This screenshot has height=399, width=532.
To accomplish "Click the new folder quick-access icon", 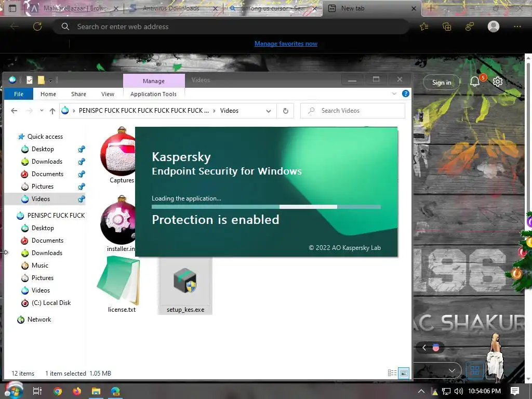I will (41, 79).
